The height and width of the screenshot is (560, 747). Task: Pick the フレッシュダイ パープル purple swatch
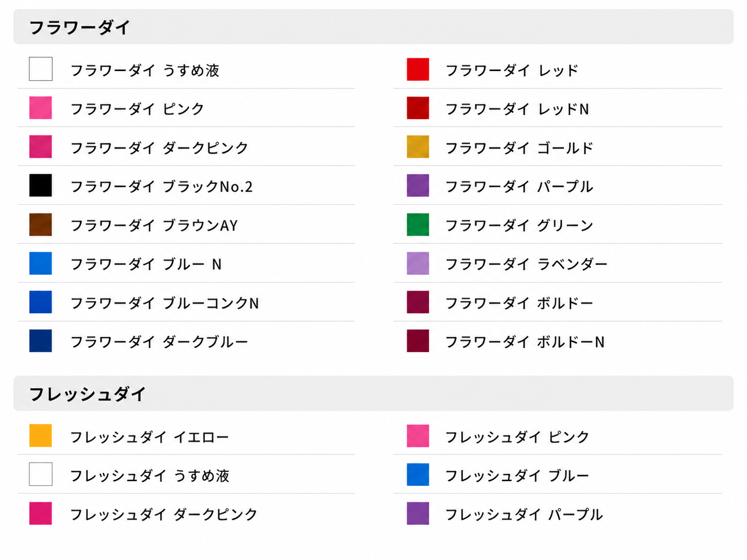click(418, 514)
